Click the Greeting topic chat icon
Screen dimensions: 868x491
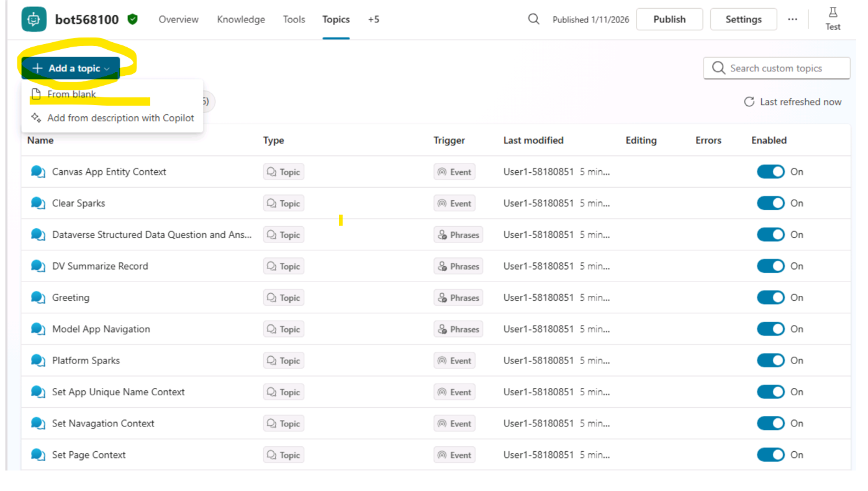38,298
